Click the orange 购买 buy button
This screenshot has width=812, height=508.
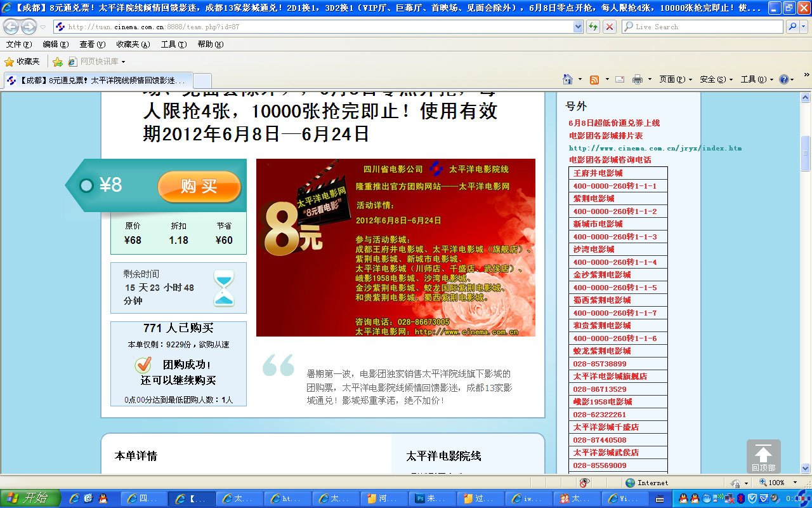[199, 187]
